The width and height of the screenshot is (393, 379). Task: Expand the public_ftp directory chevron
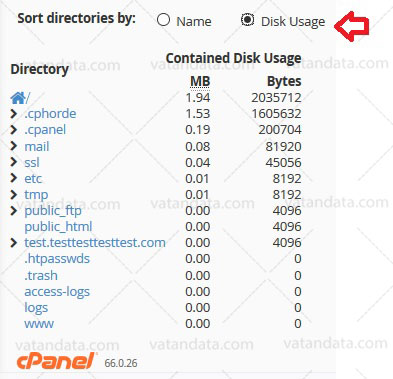[x=13, y=211]
